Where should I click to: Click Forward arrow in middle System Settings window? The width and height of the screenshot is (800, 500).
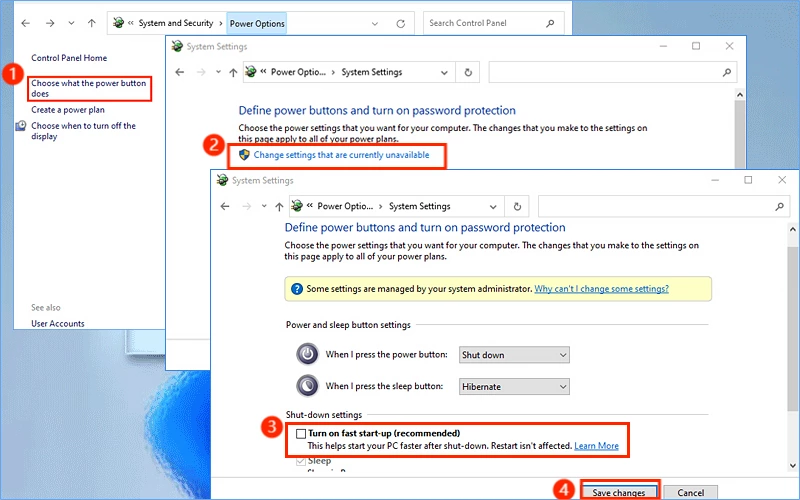202,72
